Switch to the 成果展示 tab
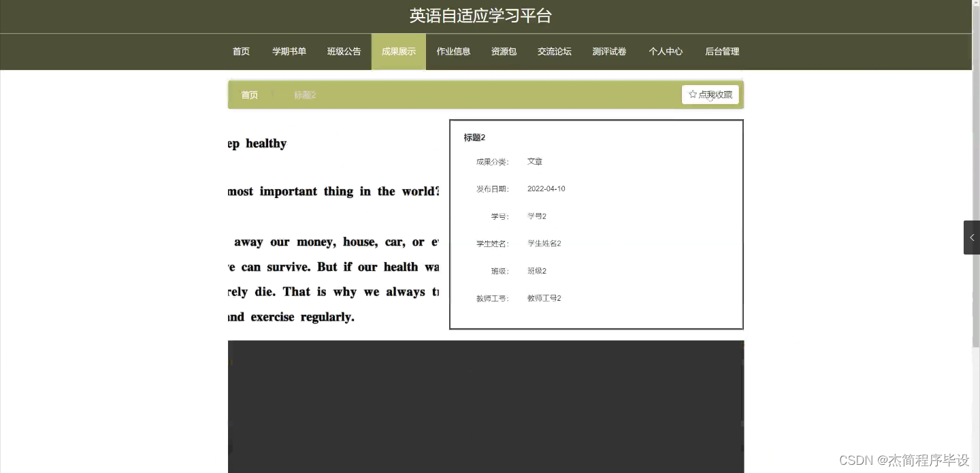This screenshot has height=473, width=980. (x=398, y=51)
